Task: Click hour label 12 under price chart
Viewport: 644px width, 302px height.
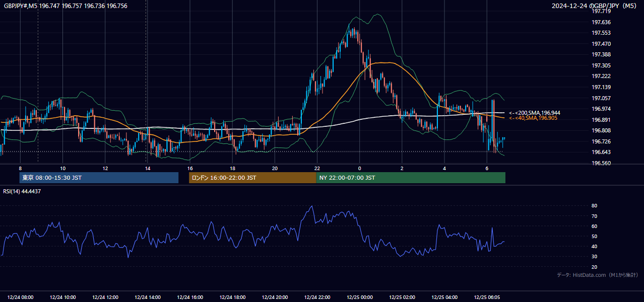Action: click(105, 168)
